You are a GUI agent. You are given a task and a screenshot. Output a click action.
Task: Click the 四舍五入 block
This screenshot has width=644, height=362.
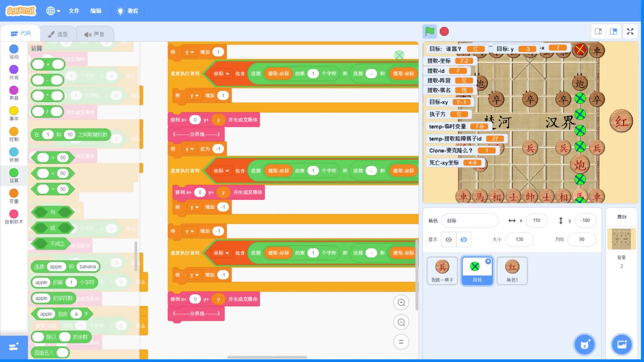tap(50, 353)
